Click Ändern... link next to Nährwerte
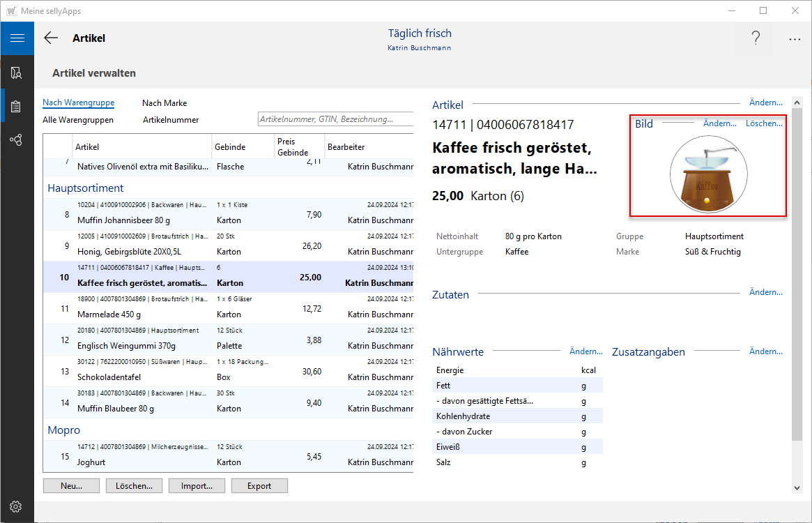 [x=585, y=351]
